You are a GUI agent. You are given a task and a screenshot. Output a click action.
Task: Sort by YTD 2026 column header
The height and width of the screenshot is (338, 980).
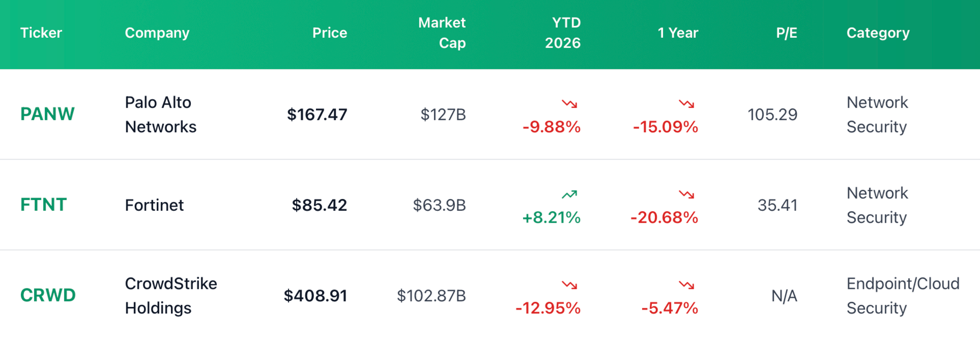562,33
